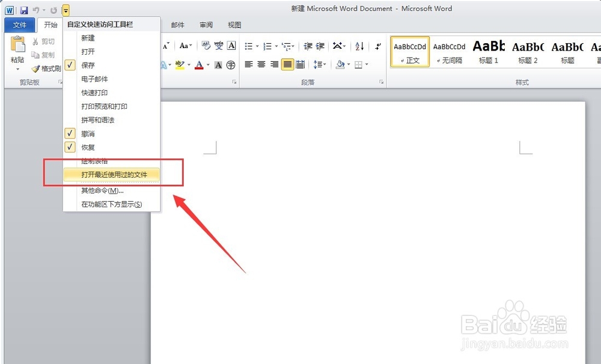Click the Undo icon in quick access toolbar

pyautogui.click(x=35, y=10)
